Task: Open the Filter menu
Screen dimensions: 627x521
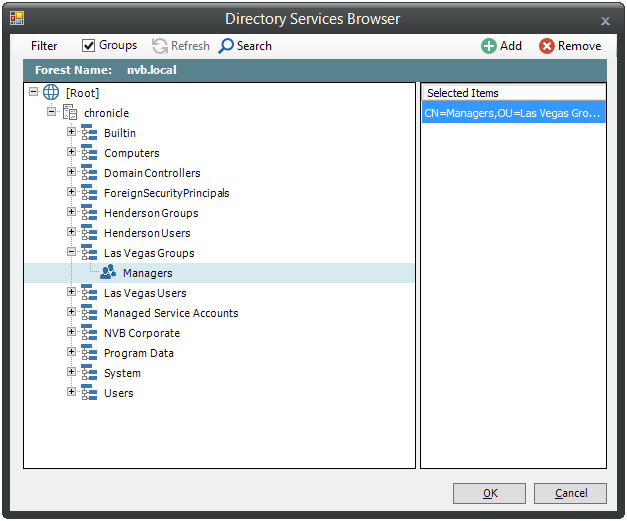Action: click(44, 46)
